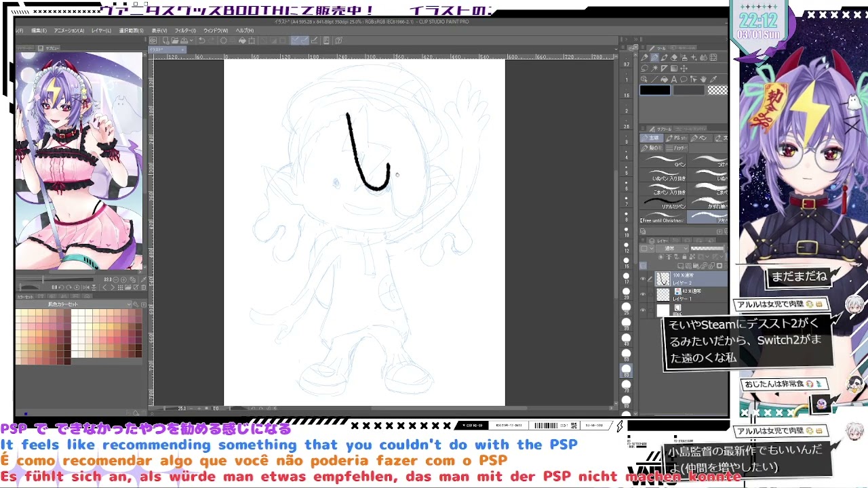Open the ヘルプ(H) menu

245,30
